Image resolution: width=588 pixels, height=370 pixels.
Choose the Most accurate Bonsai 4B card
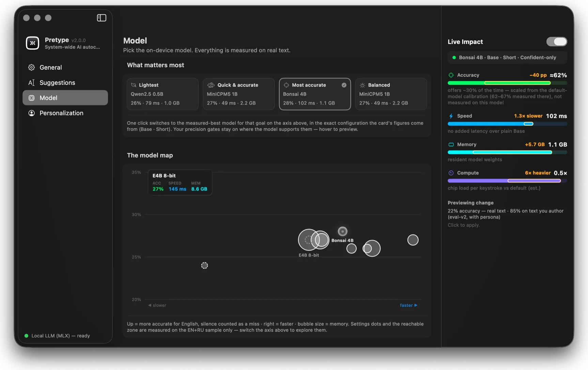pyautogui.click(x=315, y=94)
